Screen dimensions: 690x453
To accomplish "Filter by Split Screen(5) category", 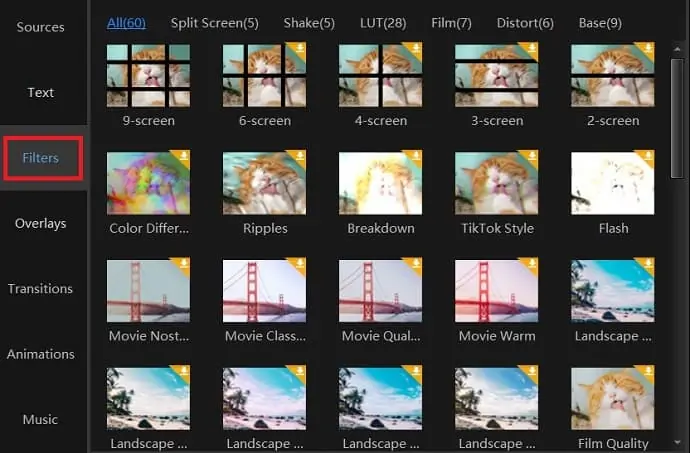I will point(215,23).
